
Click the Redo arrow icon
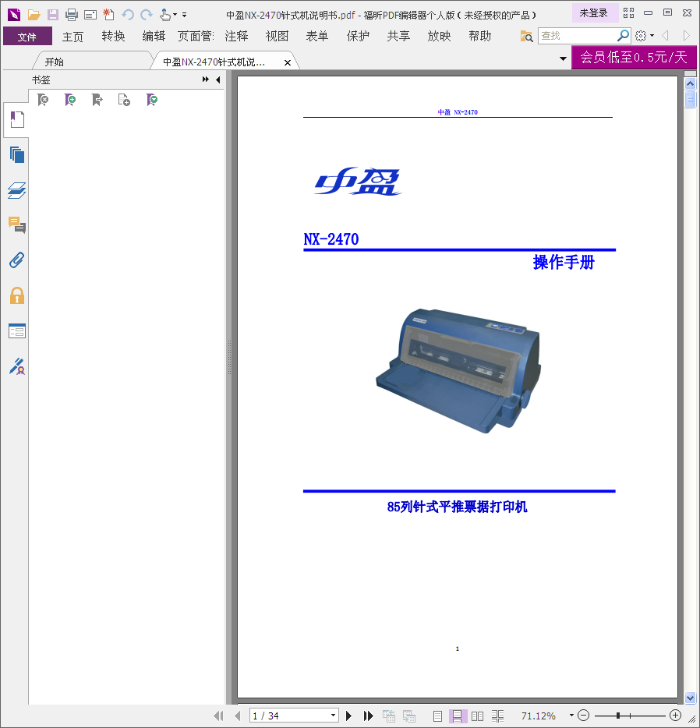pos(147,15)
